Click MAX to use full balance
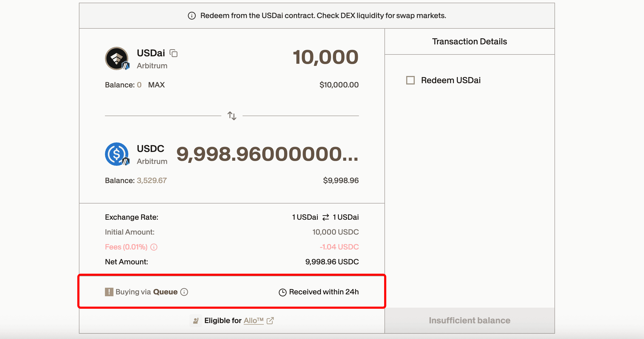Image resolution: width=644 pixels, height=339 pixels. 156,85
